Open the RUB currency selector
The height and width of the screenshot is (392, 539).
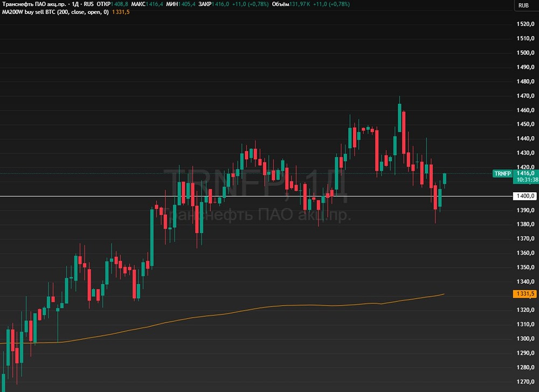(x=523, y=5)
